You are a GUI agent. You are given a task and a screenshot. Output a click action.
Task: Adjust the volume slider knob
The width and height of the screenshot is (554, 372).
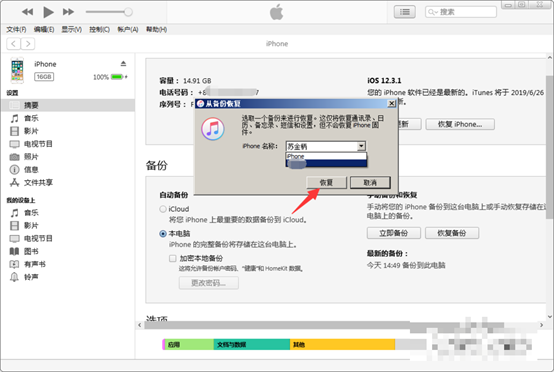point(128,12)
